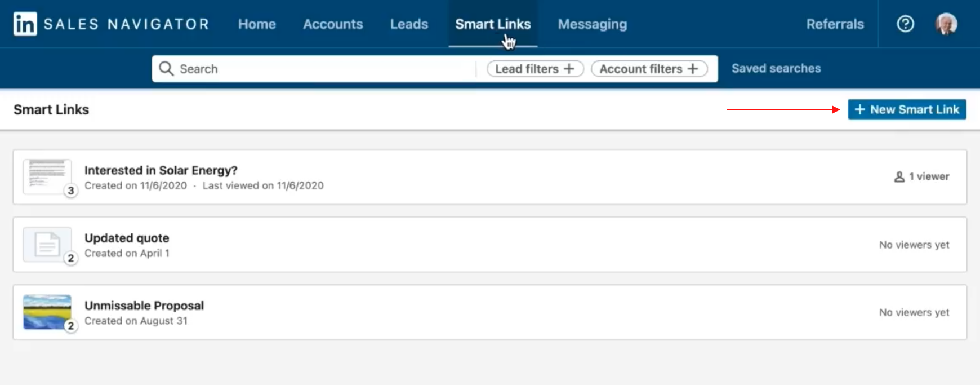Click plus icon on Account filters
The image size is (980, 385).
tap(693, 69)
